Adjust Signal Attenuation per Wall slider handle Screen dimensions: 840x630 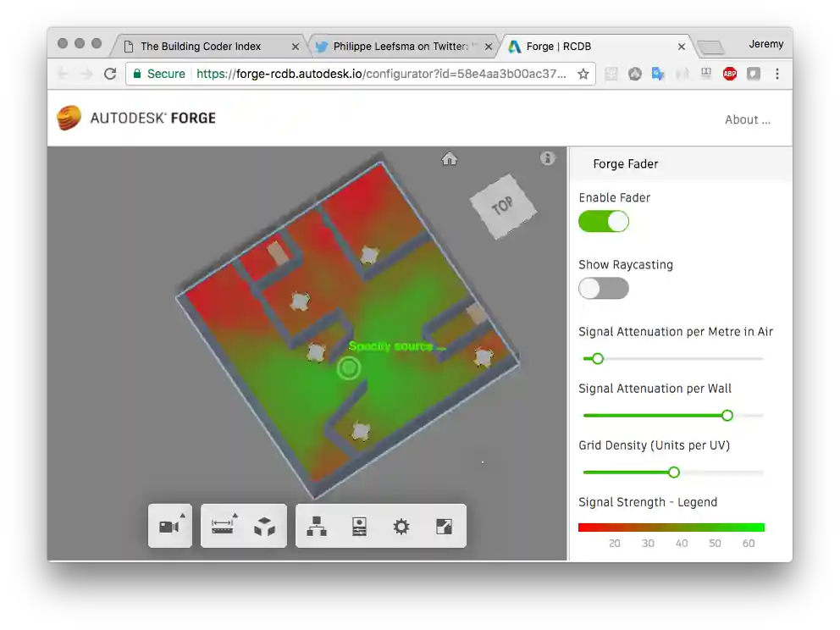click(727, 415)
